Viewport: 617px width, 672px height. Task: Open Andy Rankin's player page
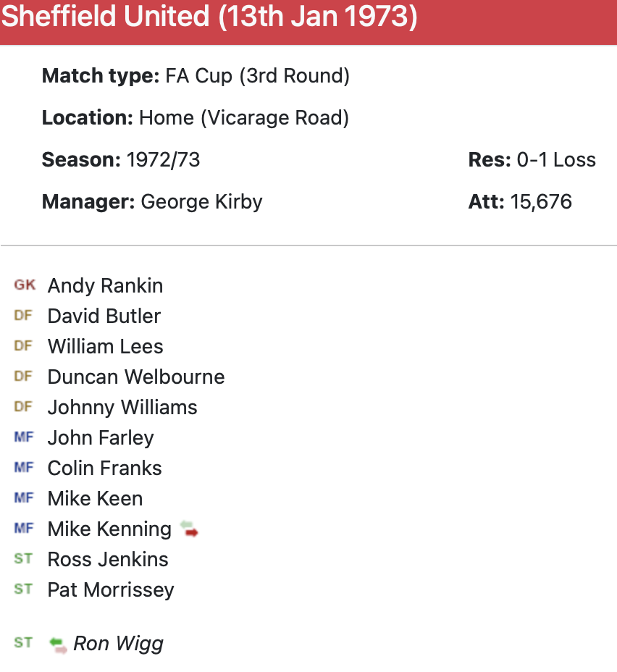click(105, 286)
